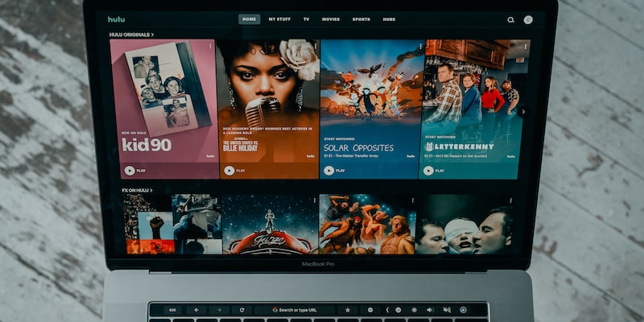Tap the volume speaker icon on Touch Bar
Image resolution: width=644 pixels, height=322 pixels.
(x=430, y=310)
